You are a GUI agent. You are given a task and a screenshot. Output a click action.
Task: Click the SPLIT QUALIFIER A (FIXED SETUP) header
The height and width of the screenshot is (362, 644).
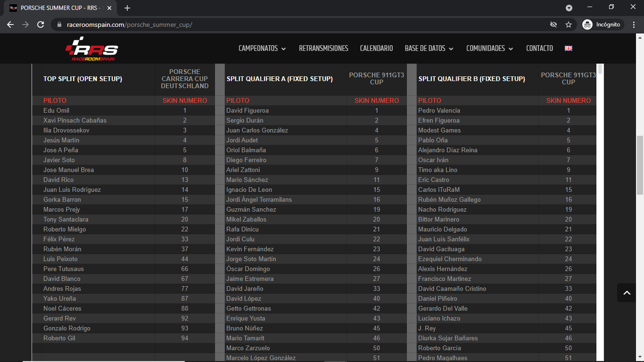click(280, 79)
